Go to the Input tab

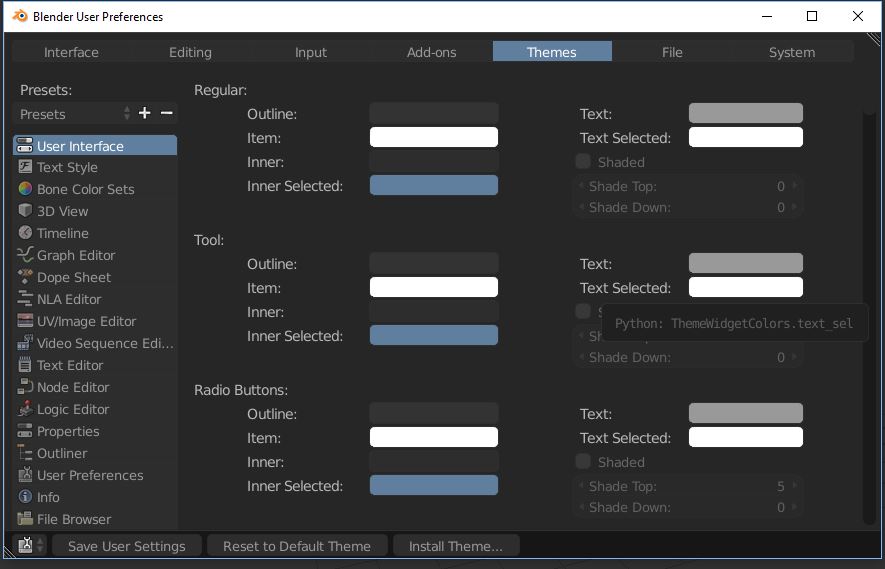coord(310,52)
